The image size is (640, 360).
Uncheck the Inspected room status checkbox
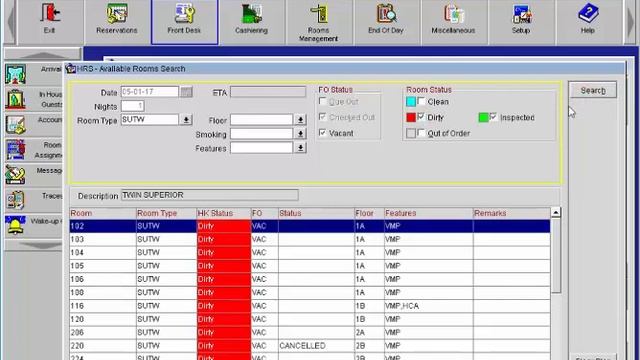493,117
